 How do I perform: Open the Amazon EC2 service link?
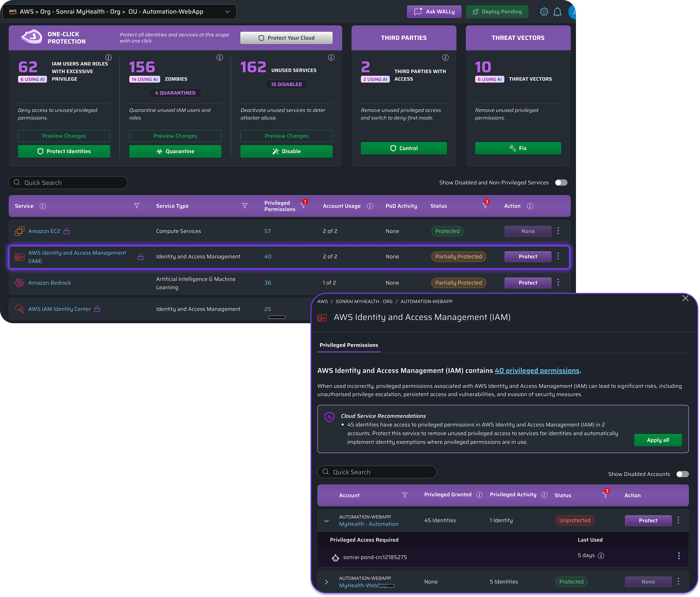pyautogui.click(x=44, y=231)
